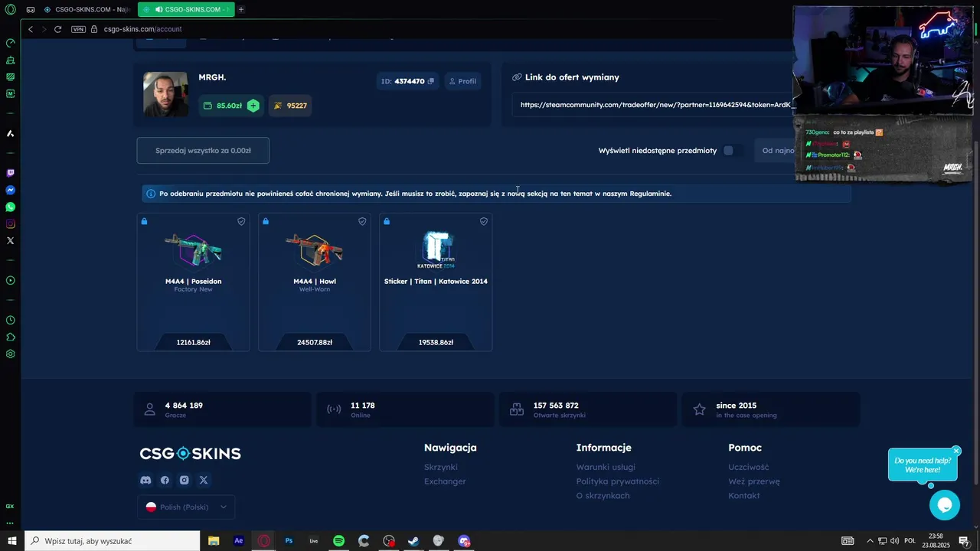
Task: Open the 'Od najno...' sort dropdown
Action: 775,151
